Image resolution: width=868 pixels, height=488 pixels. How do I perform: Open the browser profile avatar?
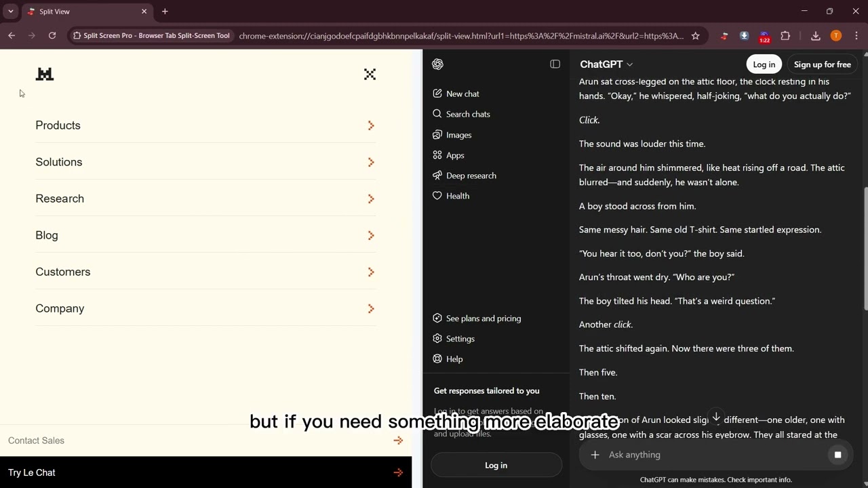pos(836,36)
